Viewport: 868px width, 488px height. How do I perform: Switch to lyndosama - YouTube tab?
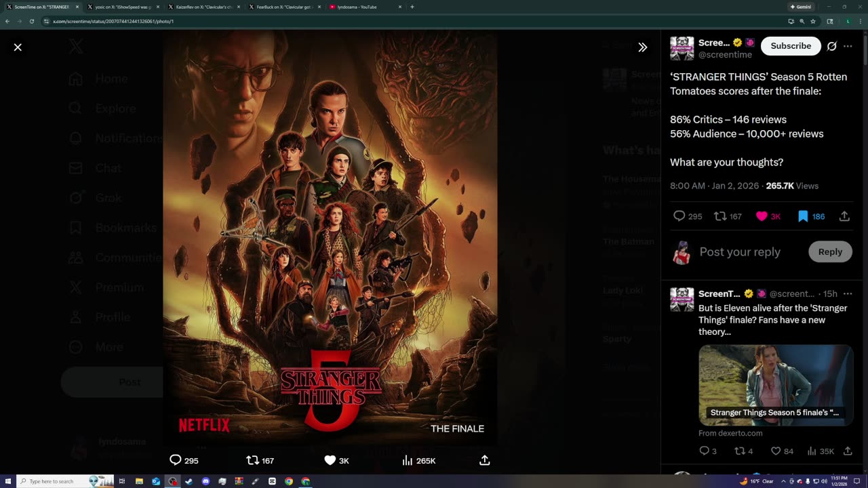pyautogui.click(x=365, y=7)
